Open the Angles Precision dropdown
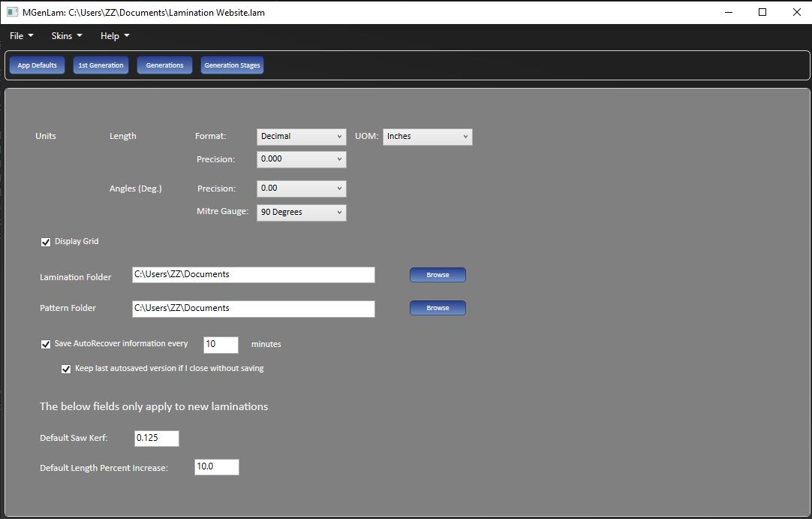Viewport: 812px width, 519px height. (301, 189)
